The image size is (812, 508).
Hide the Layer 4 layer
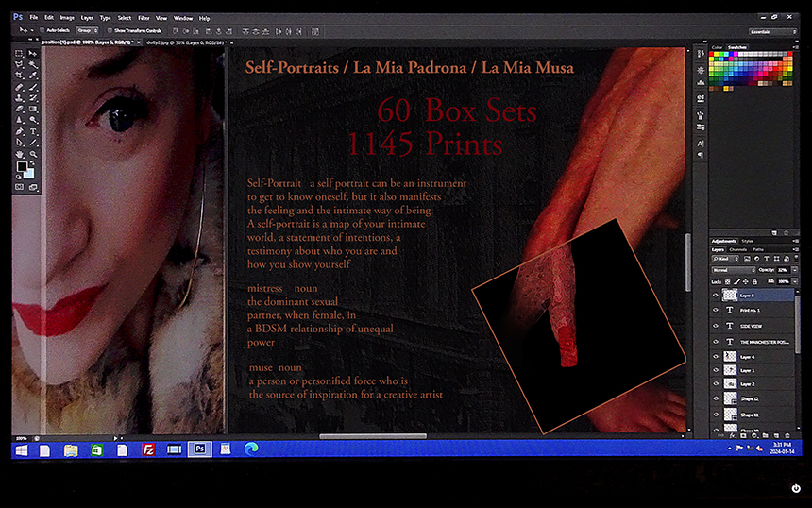[x=715, y=356]
